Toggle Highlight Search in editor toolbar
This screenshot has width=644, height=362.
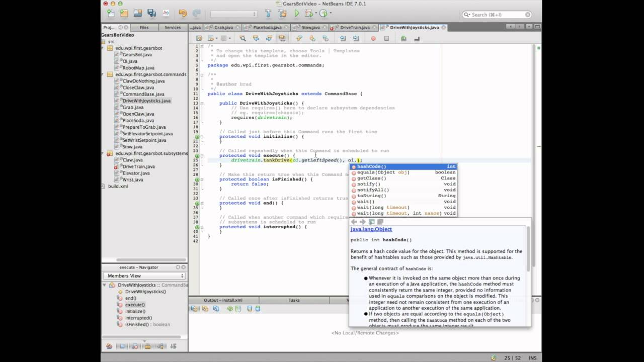pyautogui.click(x=282, y=38)
